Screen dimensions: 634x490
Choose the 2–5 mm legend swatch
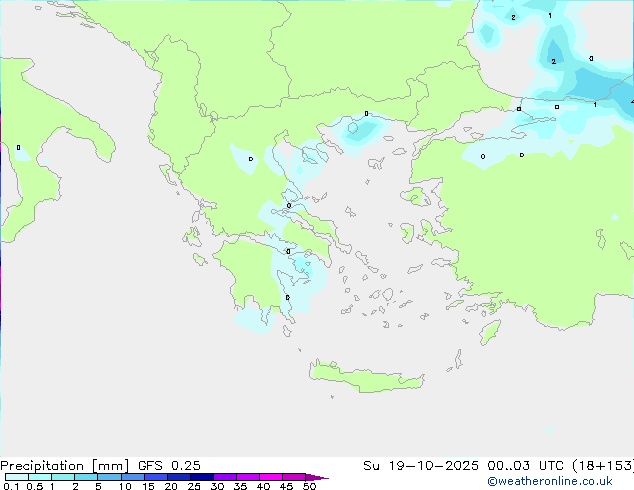click(86, 477)
